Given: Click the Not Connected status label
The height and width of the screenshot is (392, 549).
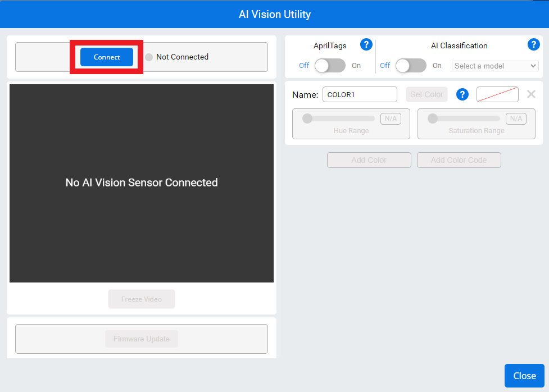Looking at the screenshot, I should tap(182, 57).
